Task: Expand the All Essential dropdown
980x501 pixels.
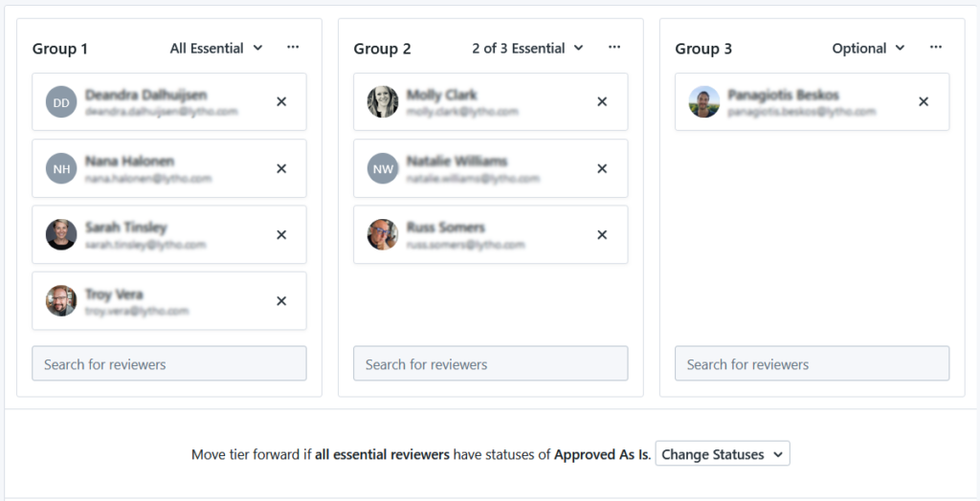Action: pos(216,48)
